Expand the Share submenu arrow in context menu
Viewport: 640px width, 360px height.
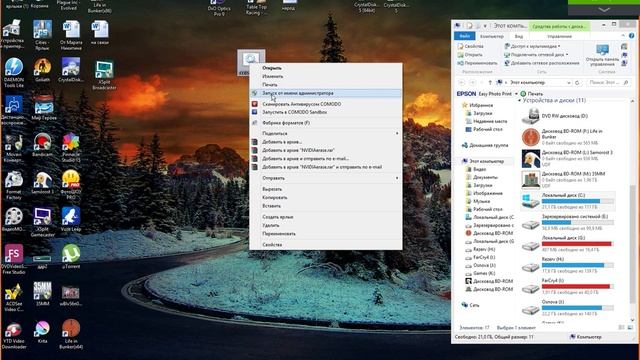(397, 133)
